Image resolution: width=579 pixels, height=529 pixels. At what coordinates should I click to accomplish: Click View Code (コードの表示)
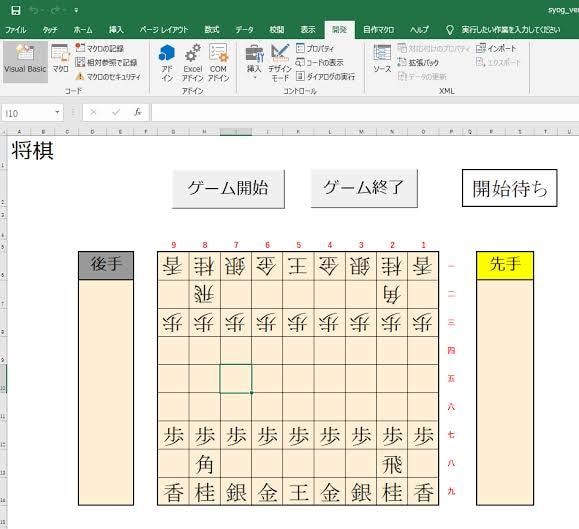pos(320,62)
